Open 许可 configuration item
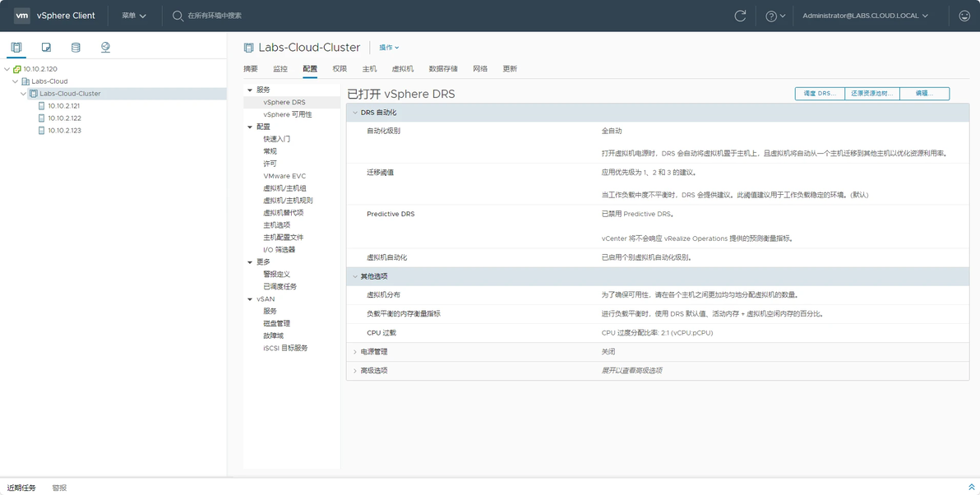The width and height of the screenshot is (980, 495). pyautogui.click(x=270, y=164)
